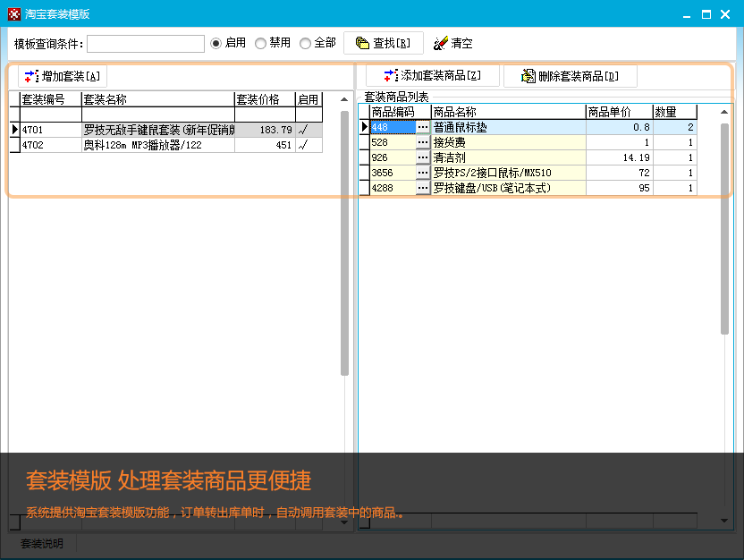Image resolution: width=744 pixels, height=560 pixels.
Task: Click the row indicator arrow for product 448
Action: 365,127
